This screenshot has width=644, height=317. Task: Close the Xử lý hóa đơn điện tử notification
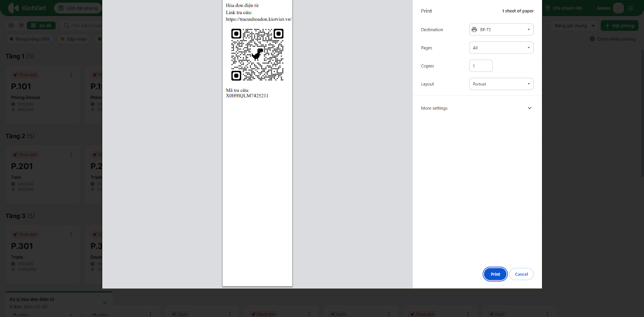105,303
